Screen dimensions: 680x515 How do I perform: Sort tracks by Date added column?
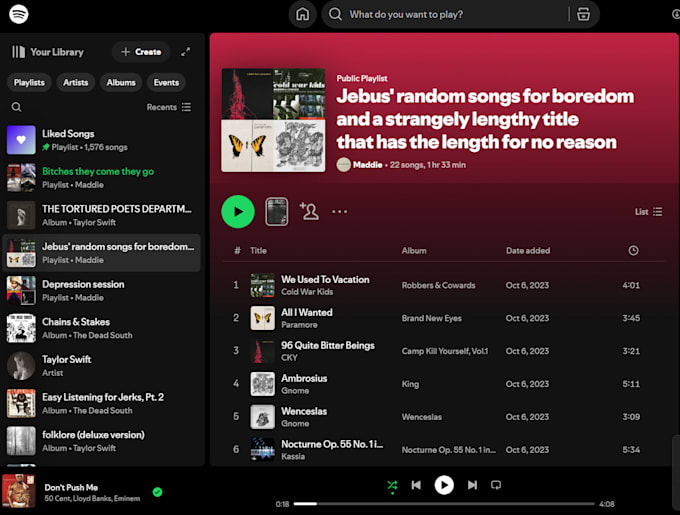(x=528, y=251)
